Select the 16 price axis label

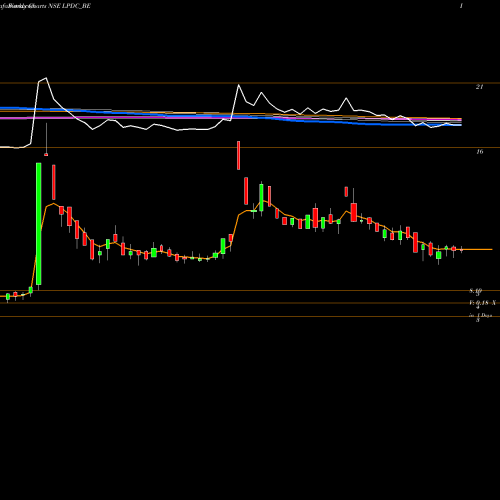coord(479,152)
